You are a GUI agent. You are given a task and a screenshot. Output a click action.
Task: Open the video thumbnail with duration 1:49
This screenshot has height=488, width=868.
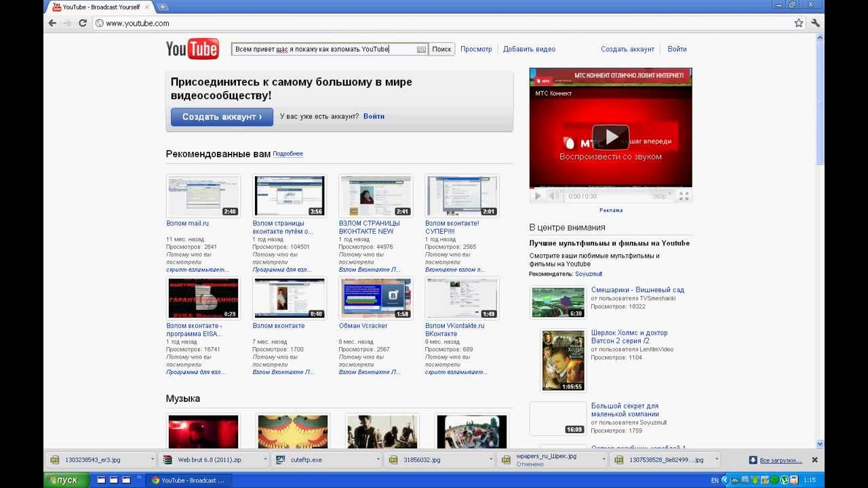click(462, 298)
